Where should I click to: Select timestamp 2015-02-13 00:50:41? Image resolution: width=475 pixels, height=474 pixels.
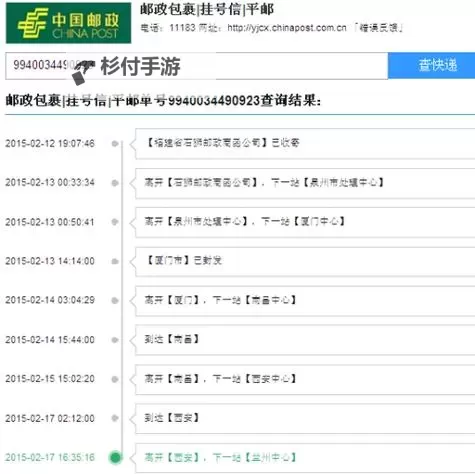pos(50,222)
